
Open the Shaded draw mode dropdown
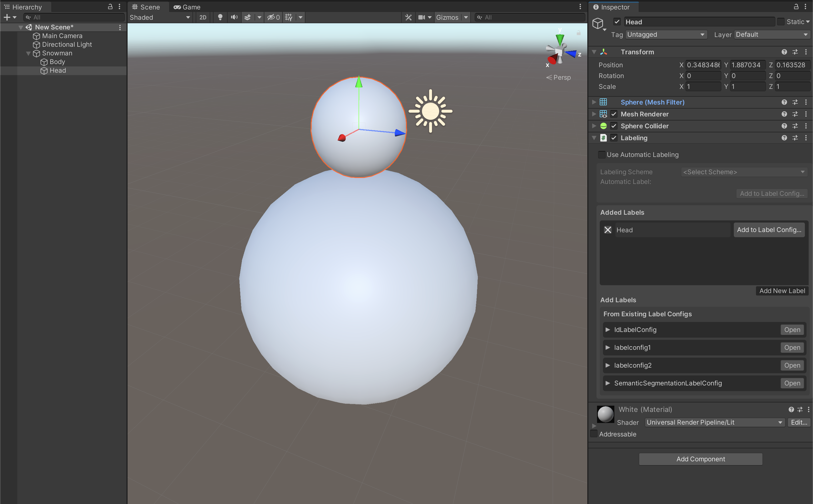160,17
